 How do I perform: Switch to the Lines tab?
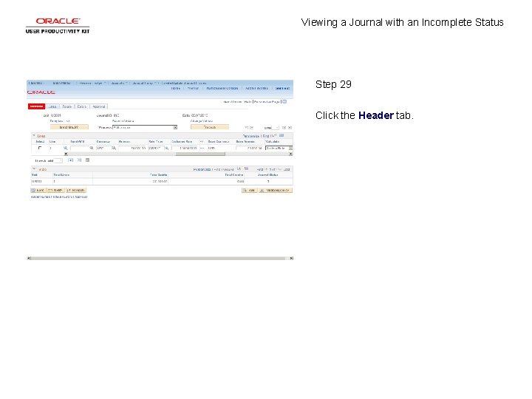pos(52,106)
